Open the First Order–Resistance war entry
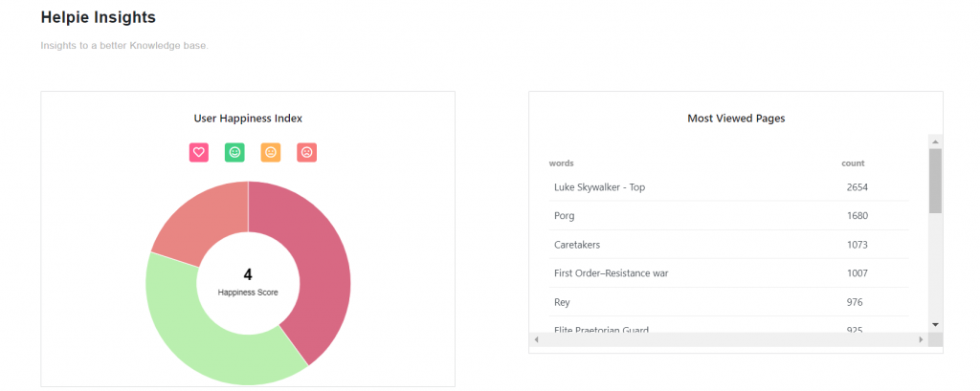 coord(611,273)
